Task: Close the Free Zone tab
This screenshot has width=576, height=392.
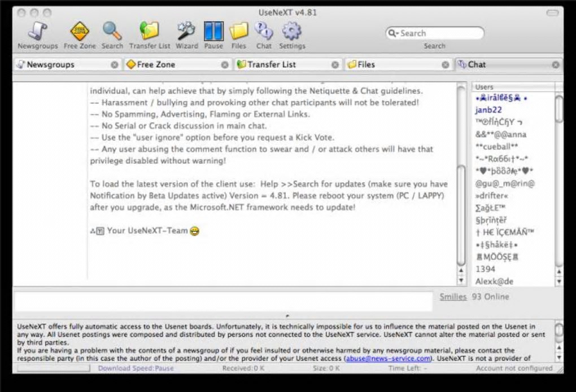Action: tap(225, 65)
